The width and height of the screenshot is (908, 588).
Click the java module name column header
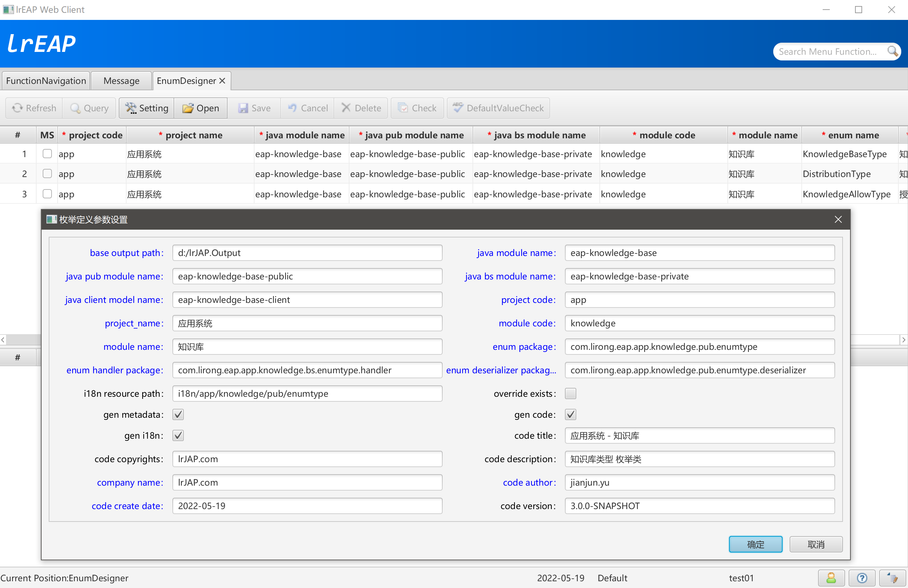coord(301,135)
